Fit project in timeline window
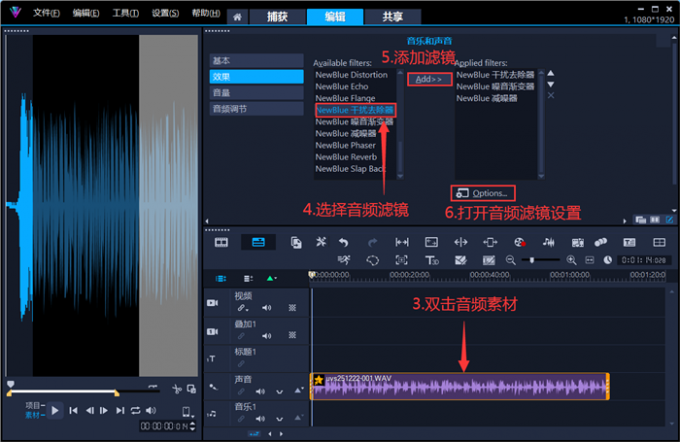 tap(589, 260)
